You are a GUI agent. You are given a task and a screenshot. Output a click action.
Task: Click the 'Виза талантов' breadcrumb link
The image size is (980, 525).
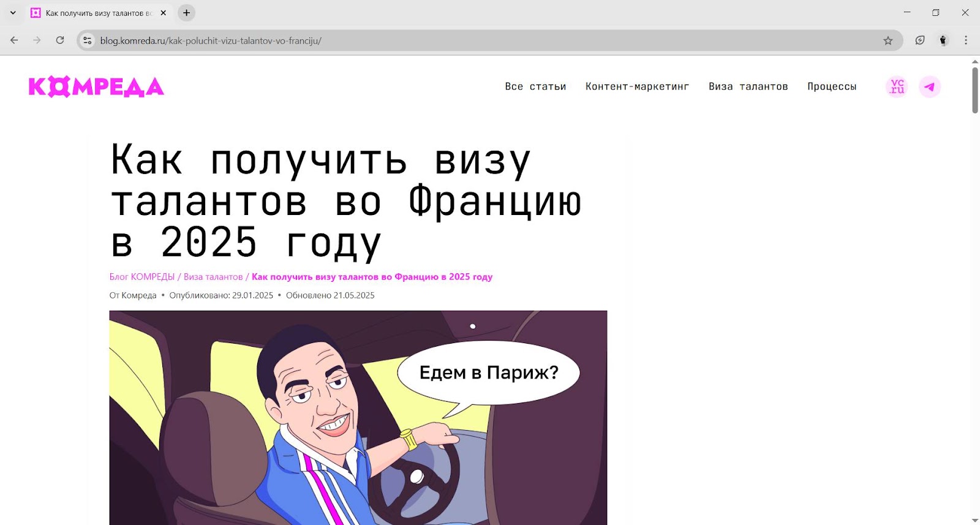(x=213, y=277)
